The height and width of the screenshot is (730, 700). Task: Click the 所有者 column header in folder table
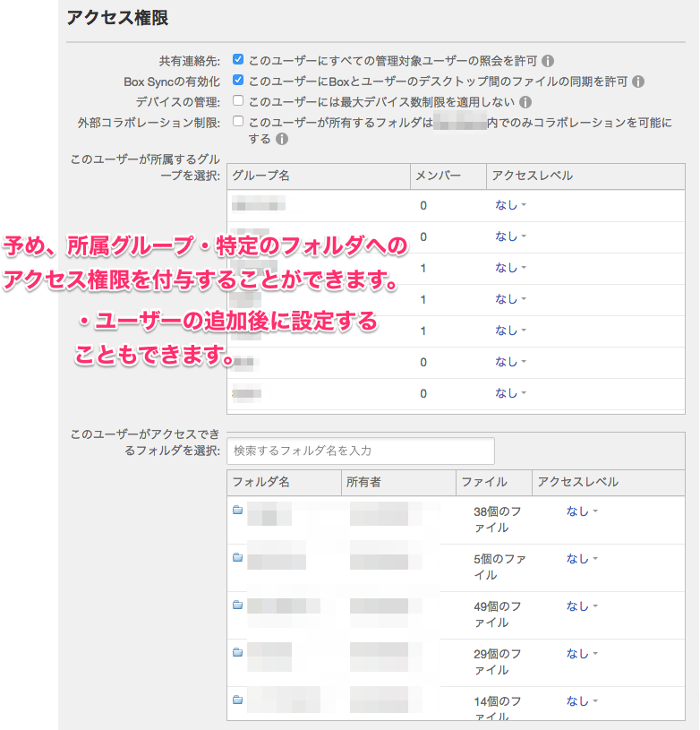(x=363, y=482)
